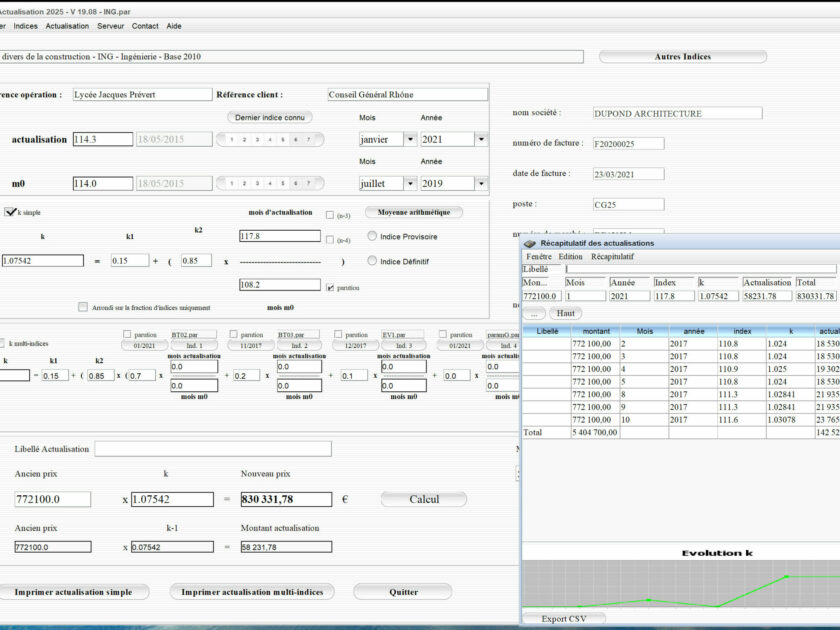Image resolution: width=840 pixels, height=630 pixels.
Task: Click the Quitter button
Action: 403,592
